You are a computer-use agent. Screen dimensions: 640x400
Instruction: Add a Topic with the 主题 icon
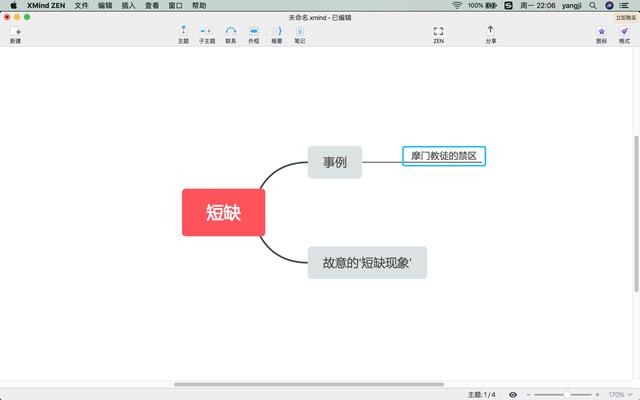[183, 35]
